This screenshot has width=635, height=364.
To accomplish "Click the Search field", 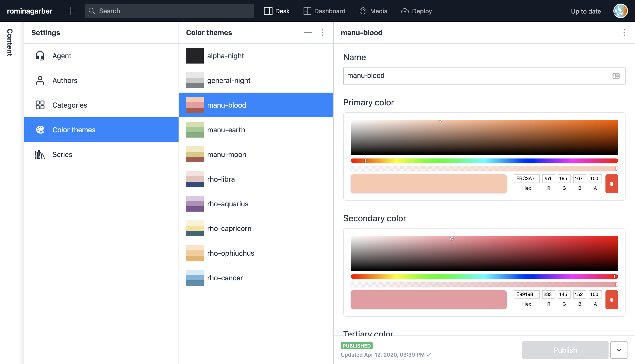I will coord(169,11).
